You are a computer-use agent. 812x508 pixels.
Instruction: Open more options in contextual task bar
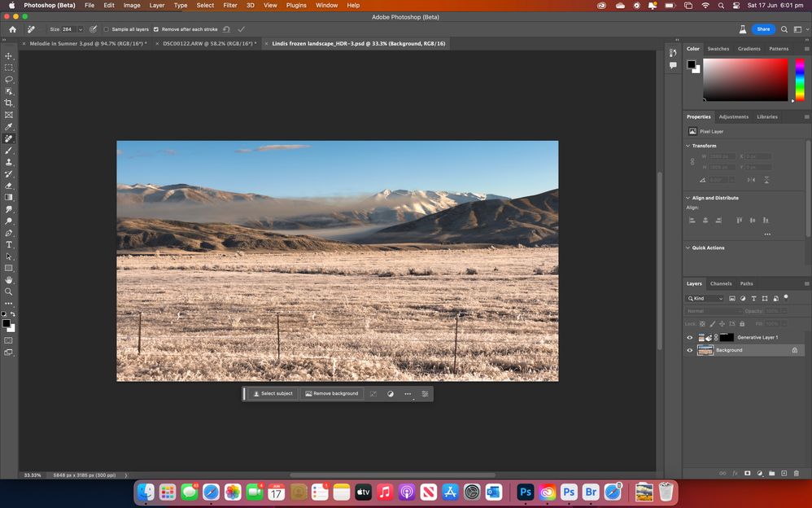click(x=408, y=394)
